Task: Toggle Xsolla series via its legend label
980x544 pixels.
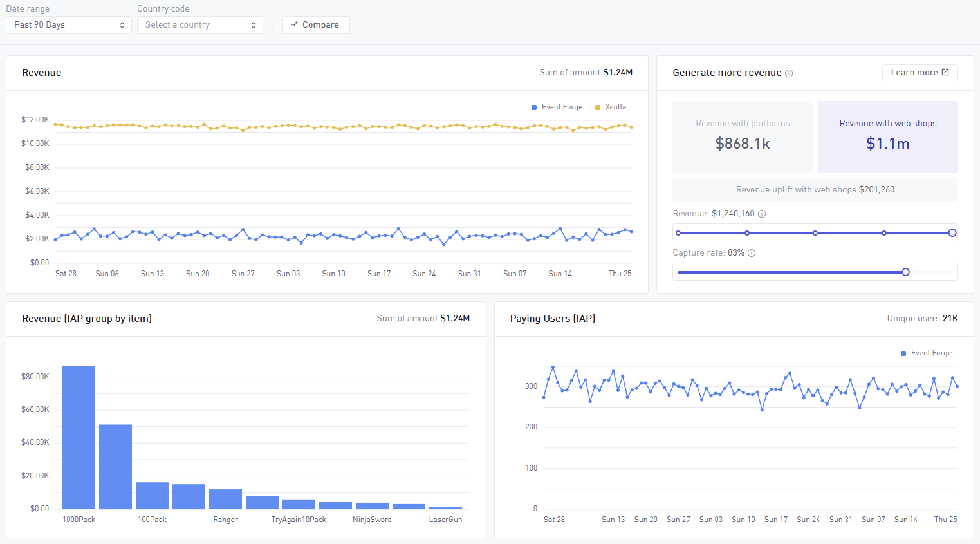Action: click(x=615, y=107)
